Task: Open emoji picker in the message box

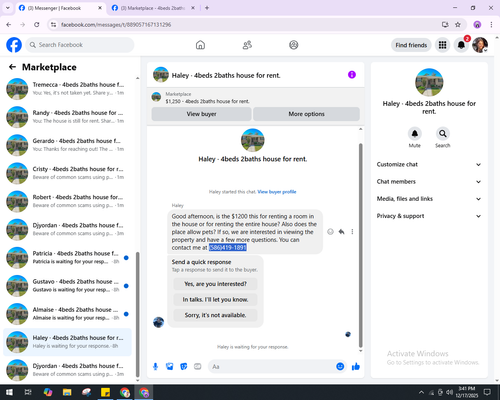Action: [x=340, y=367]
